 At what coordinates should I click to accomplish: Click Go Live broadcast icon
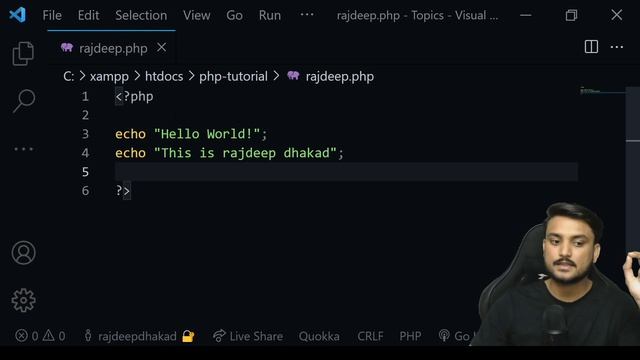[x=444, y=336]
